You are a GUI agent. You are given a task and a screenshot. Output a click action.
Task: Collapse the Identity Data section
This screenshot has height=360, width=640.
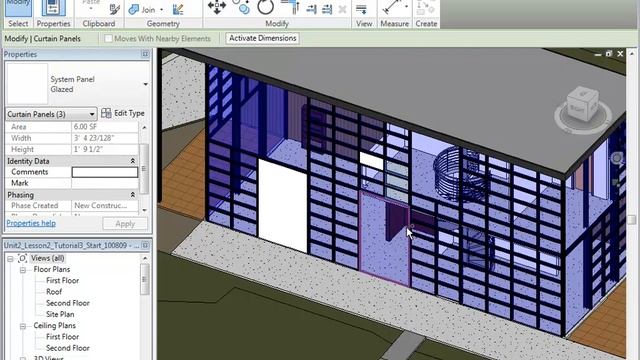pos(133,161)
